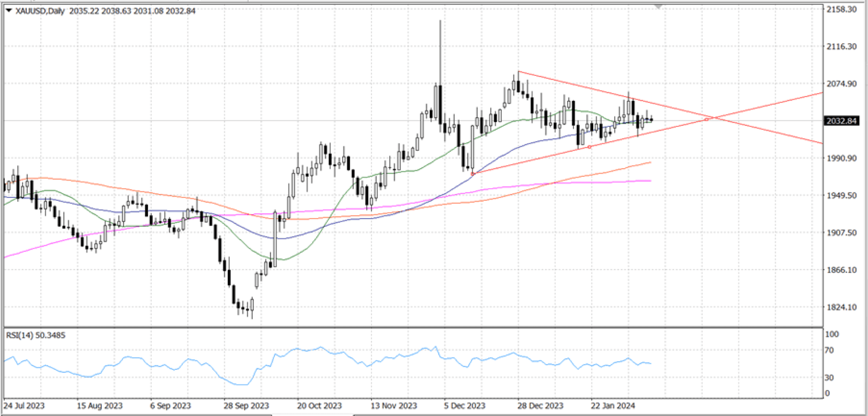Click the price scale value 1824.10
The image size is (868, 416).
[841, 307]
